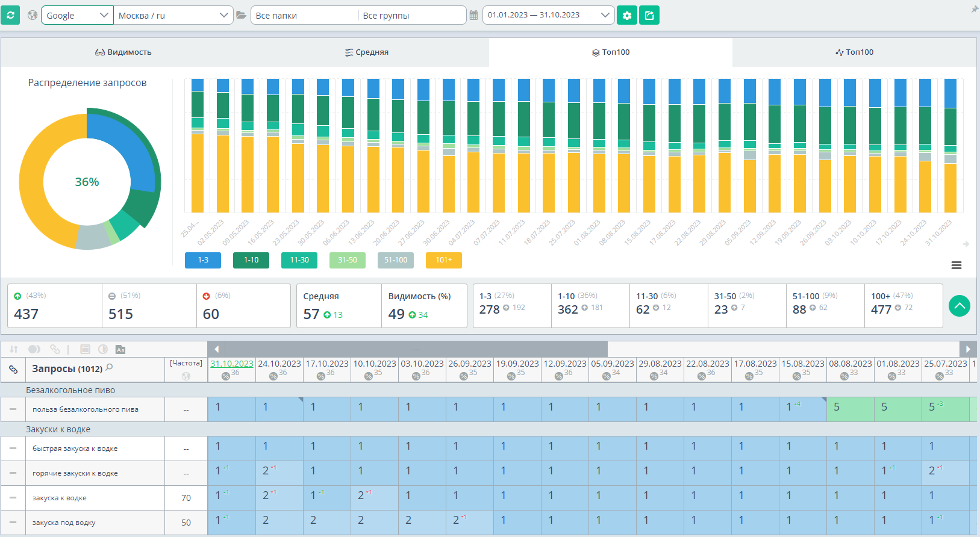Viewport: 980px width, 537px height.
Task: Click the green refresh button
Action: [x=10, y=15]
